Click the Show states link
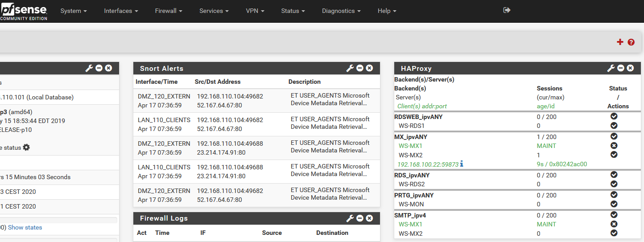Image resolution: width=644 pixels, height=242 pixels. pyautogui.click(x=25, y=227)
